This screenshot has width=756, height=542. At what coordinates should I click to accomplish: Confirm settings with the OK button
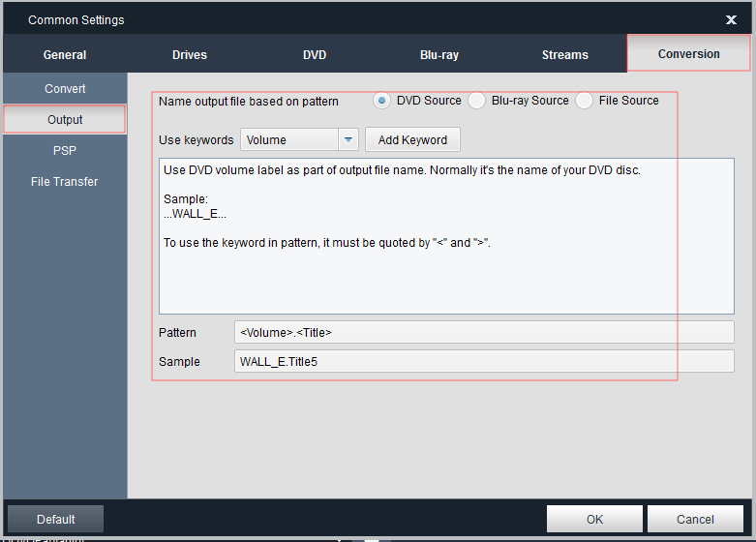coord(594,519)
